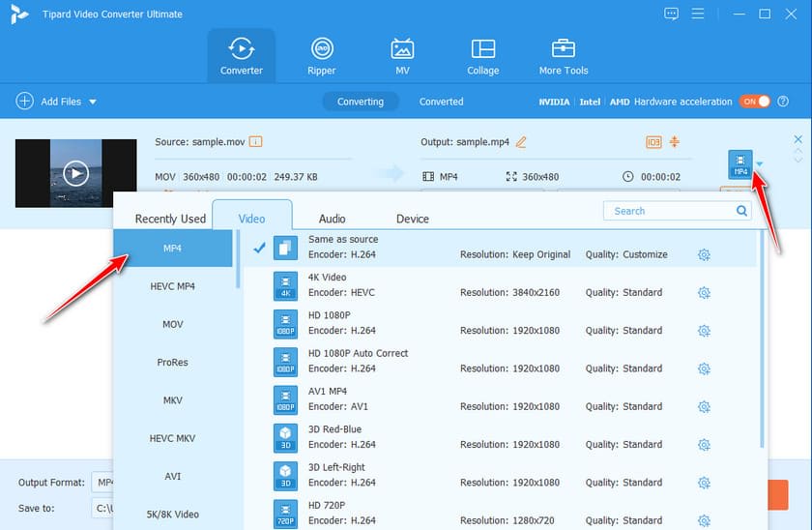Click 'Output: sample.mp4' label

pyautogui.click(x=465, y=141)
